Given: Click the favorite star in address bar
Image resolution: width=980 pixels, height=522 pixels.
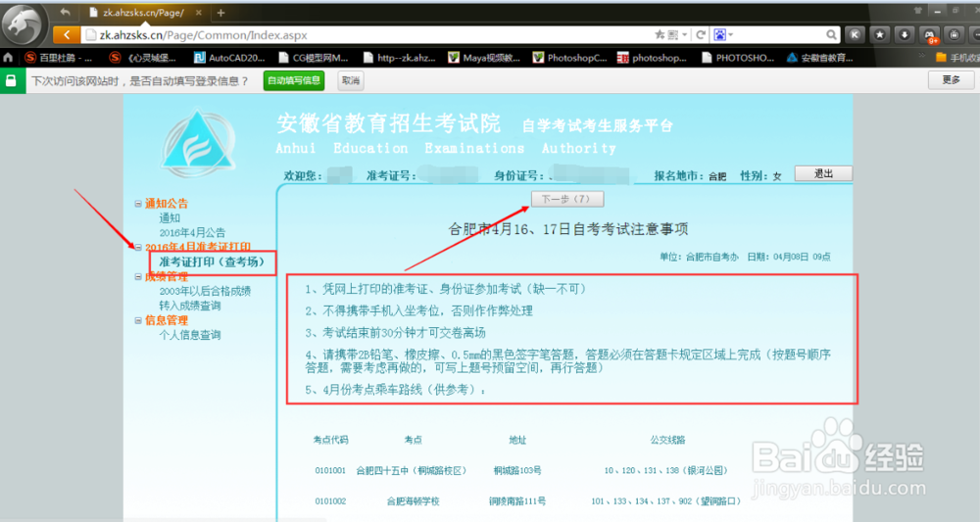Looking at the screenshot, I should click(660, 35).
